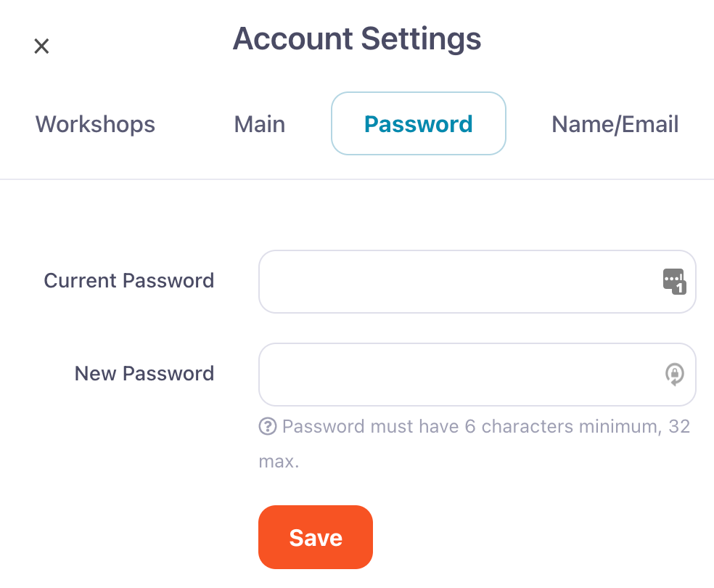Click the word "Settings" in the title
The height and width of the screenshot is (588, 714).
tap(422, 38)
